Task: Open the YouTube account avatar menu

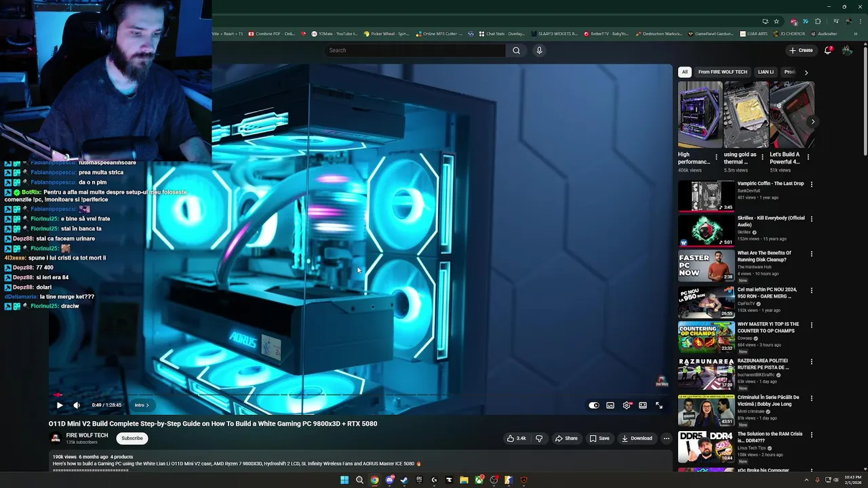Action: pyautogui.click(x=847, y=50)
